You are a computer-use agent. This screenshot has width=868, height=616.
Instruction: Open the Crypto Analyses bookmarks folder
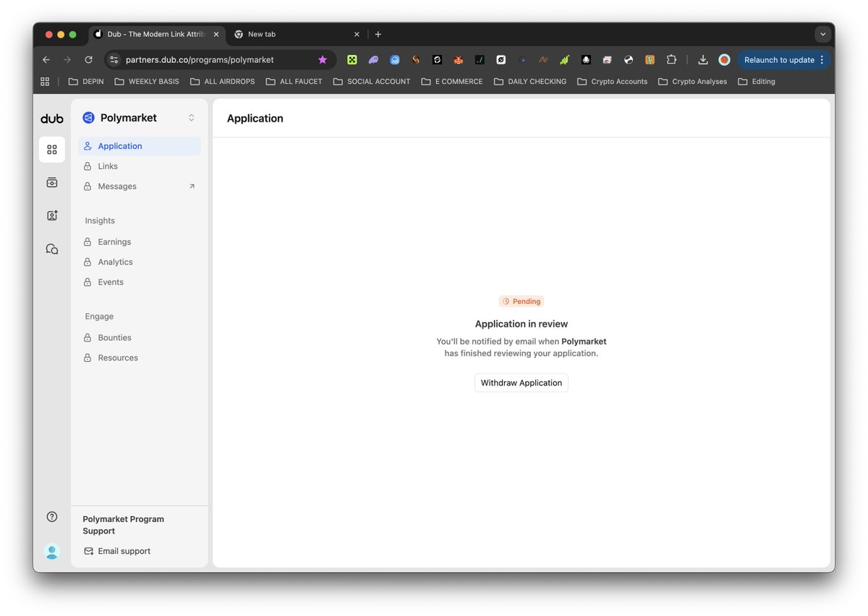click(693, 82)
